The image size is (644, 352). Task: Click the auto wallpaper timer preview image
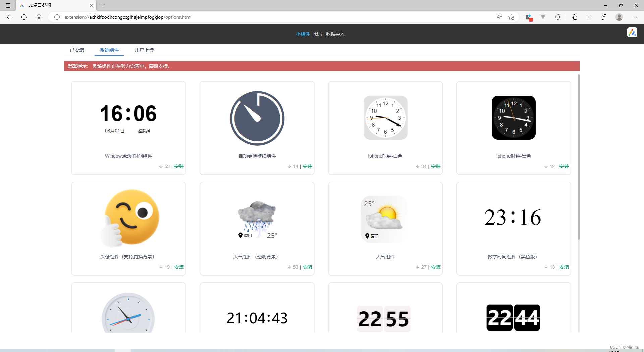tap(257, 118)
